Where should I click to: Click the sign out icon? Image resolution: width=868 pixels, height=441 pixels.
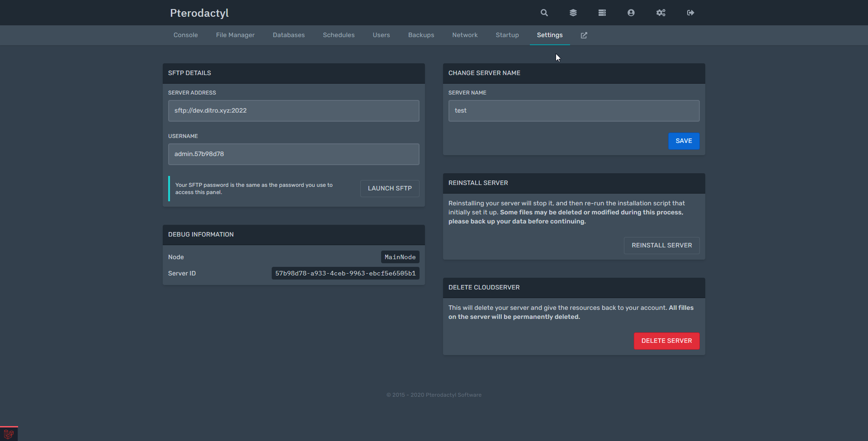(x=690, y=13)
